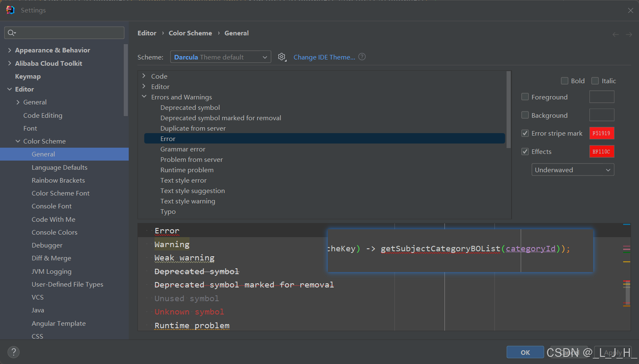Click the Foreground color box

[602, 97]
